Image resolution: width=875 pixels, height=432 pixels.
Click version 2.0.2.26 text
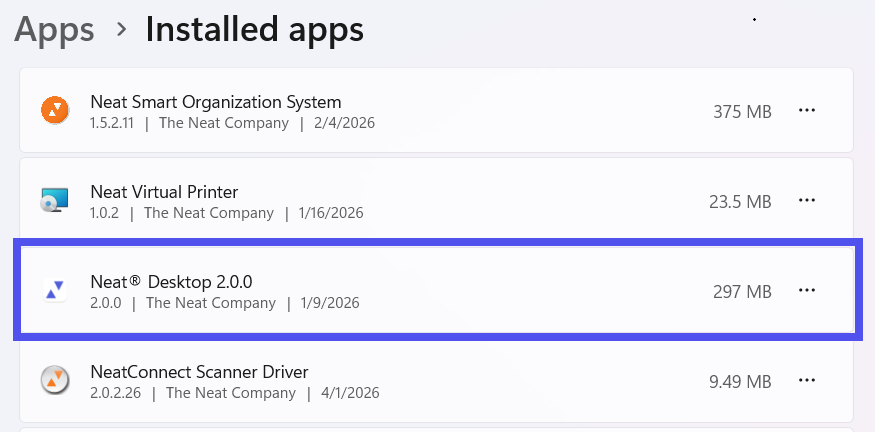pos(116,393)
